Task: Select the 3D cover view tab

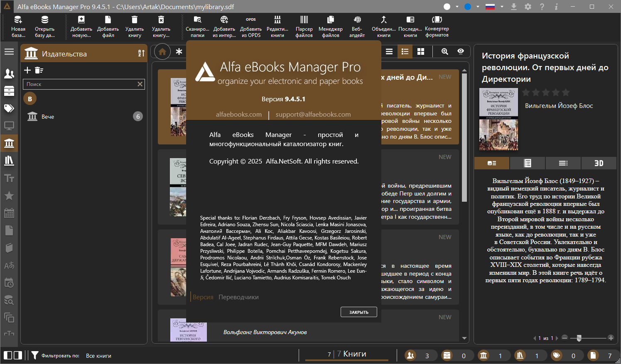Action: tap(599, 163)
